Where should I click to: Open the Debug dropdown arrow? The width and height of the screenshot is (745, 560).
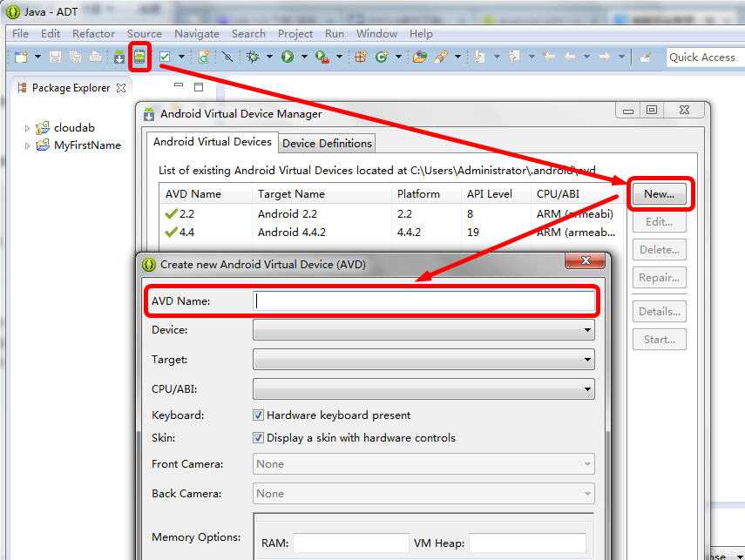coord(269,57)
